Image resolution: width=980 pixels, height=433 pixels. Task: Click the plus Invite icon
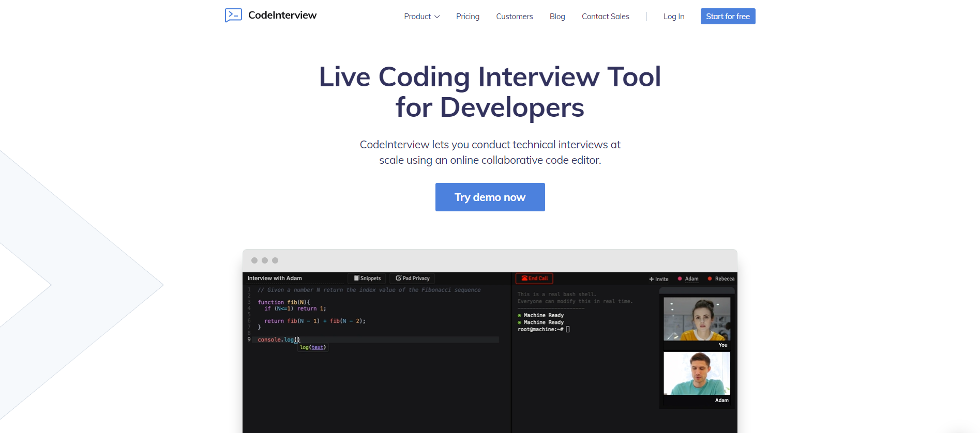[652, 279]
